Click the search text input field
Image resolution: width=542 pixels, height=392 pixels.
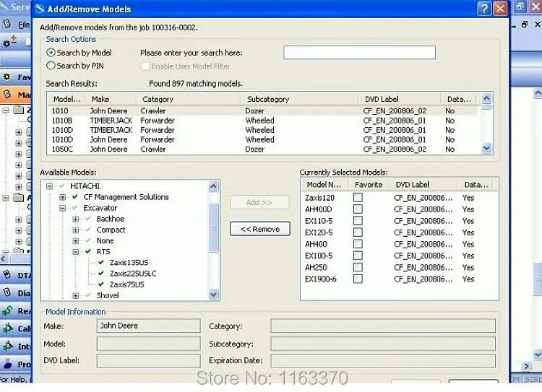(359, 53)
